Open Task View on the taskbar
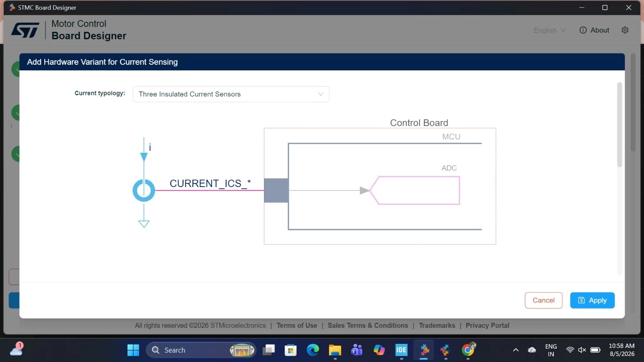The height and width of the screenshot is (362, 644). tap(268, 350)
